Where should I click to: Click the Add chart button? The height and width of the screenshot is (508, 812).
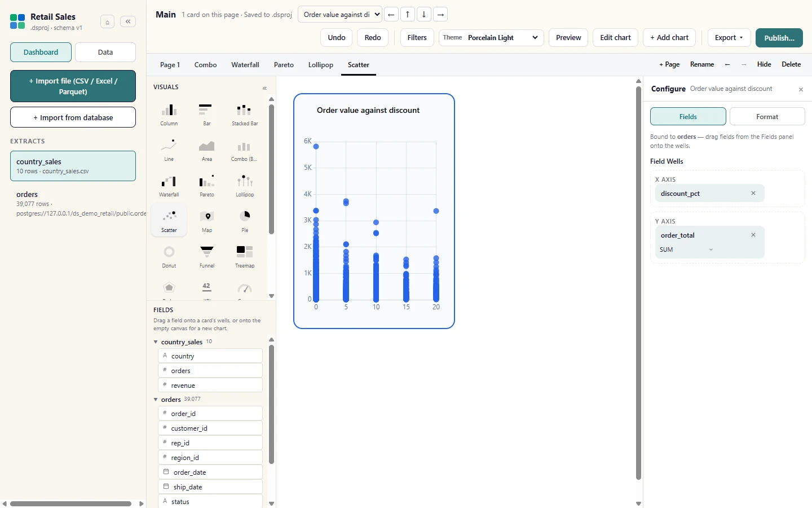(669, 38)
